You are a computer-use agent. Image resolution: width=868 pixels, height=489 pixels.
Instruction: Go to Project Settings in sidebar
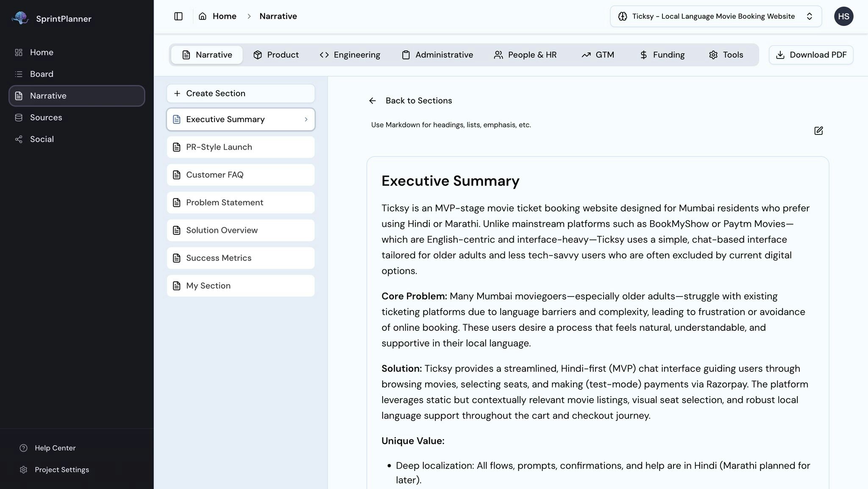click(x=61, y=469)
